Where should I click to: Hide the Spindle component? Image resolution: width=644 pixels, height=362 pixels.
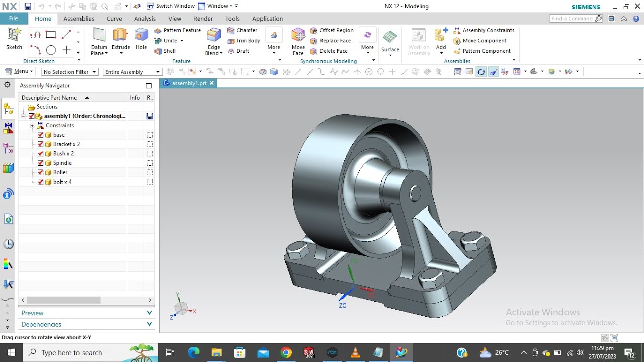coord(41,163)
